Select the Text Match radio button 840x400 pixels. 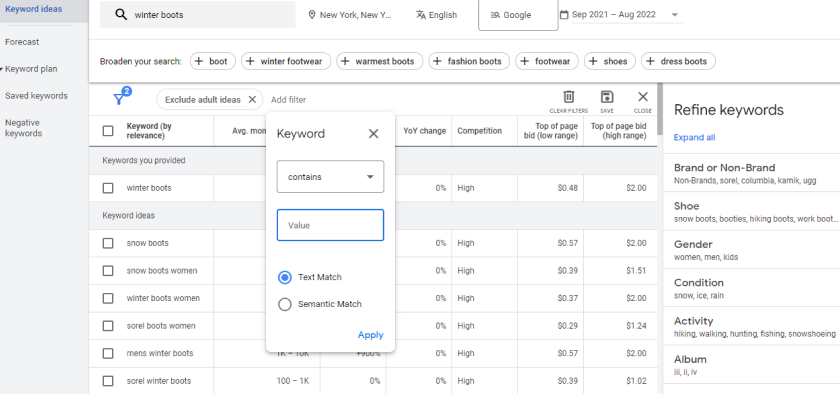[x=285, y=277]
